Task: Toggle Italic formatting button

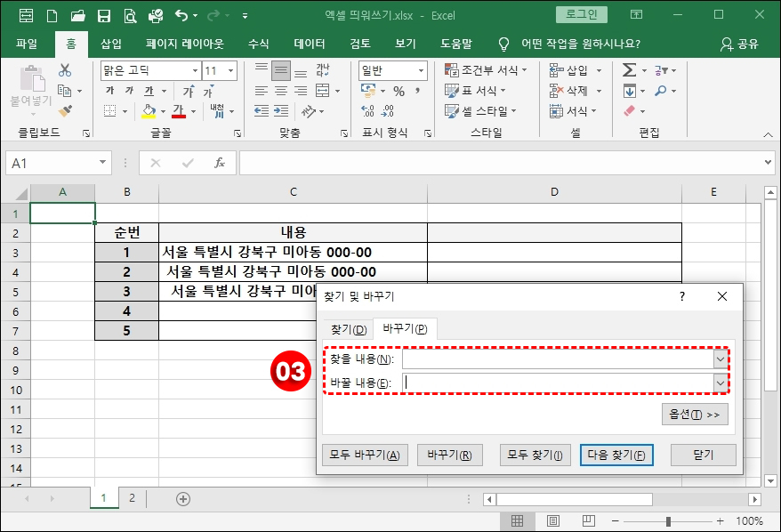Action: [x=130, y=91]
